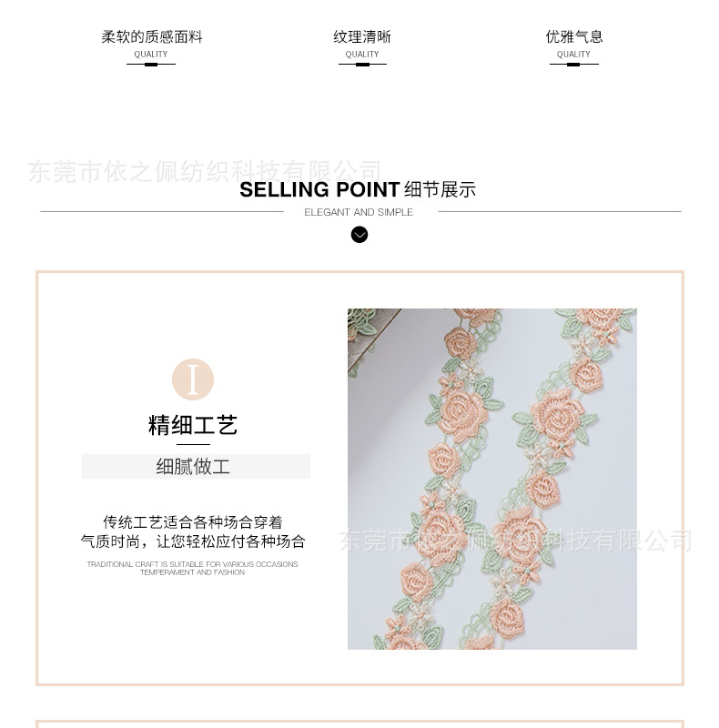This screenshot has width=719, height=728.
Task: Click the black underline bar beneath 纹理清晰
Action: 362,65
